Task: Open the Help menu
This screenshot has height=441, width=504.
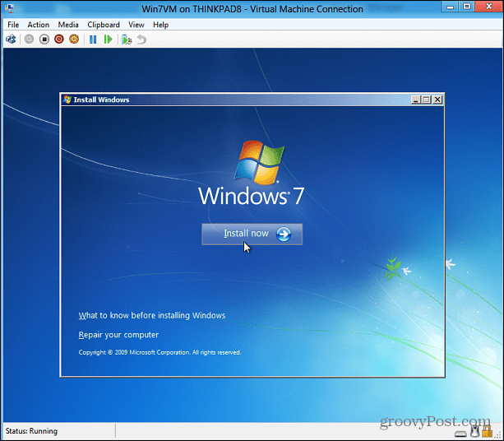Action: (x=160, y=25)
